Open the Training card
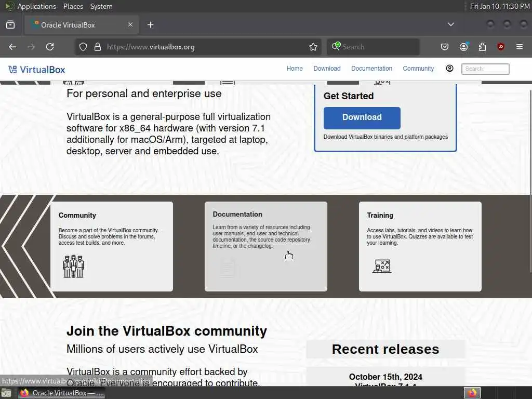Viewport: 532px width, 399px height. (x=420, y=247)
